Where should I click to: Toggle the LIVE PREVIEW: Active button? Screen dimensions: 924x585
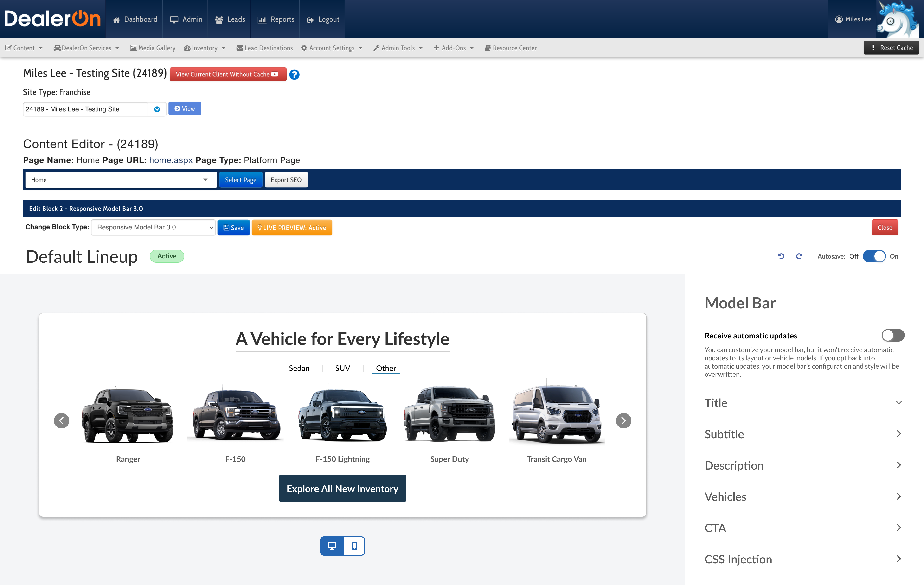(292, 228)
